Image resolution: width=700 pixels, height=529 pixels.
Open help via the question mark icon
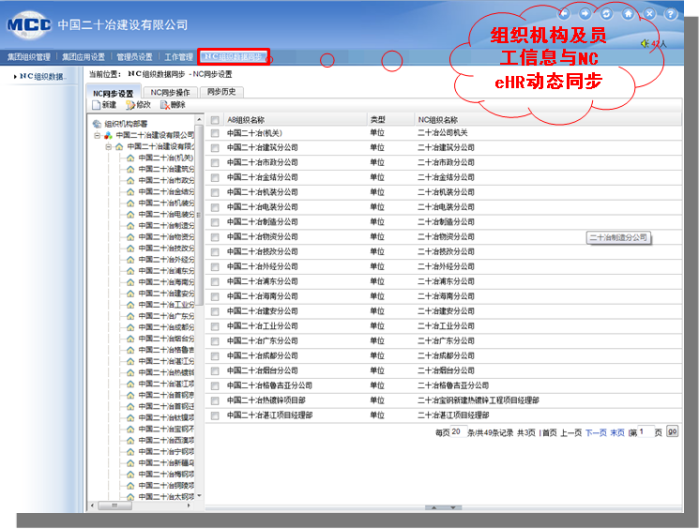[x=671, y=14]
